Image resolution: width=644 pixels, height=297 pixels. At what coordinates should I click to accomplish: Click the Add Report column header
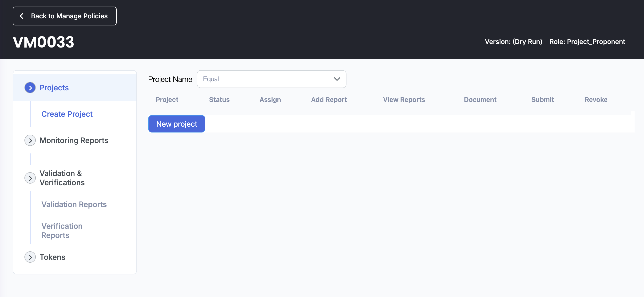pos(329,100)
